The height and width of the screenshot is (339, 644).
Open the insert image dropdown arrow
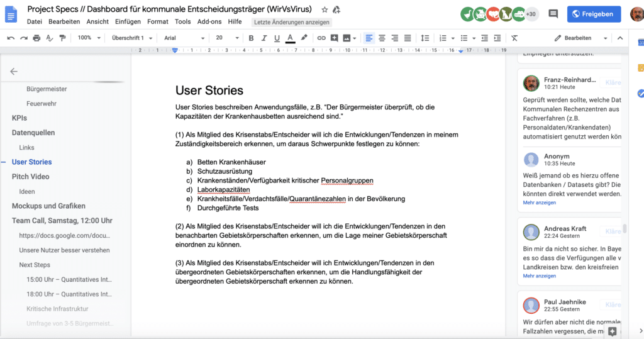pyautogui.click(x=355, y=38)
